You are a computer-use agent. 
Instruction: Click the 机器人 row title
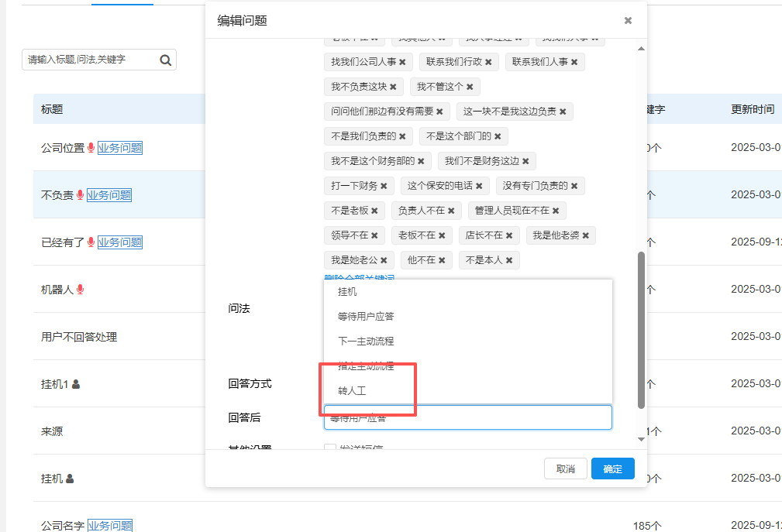[x=57, y=290]
